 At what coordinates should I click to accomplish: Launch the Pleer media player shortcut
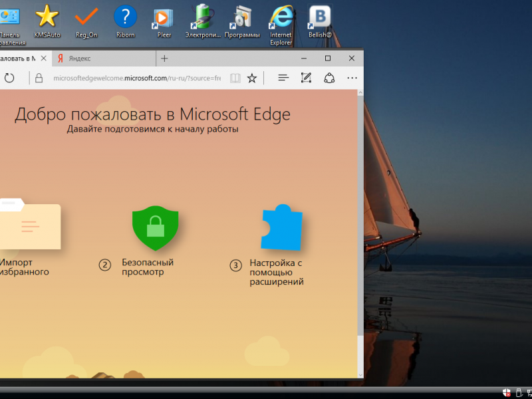(164, 21)
